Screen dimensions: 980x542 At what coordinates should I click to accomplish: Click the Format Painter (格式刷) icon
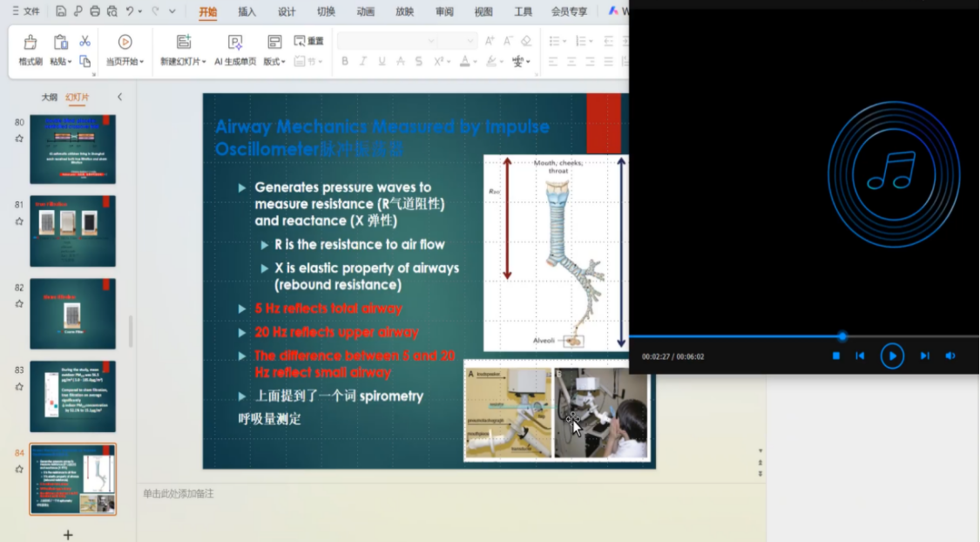[x=30, y=43]
